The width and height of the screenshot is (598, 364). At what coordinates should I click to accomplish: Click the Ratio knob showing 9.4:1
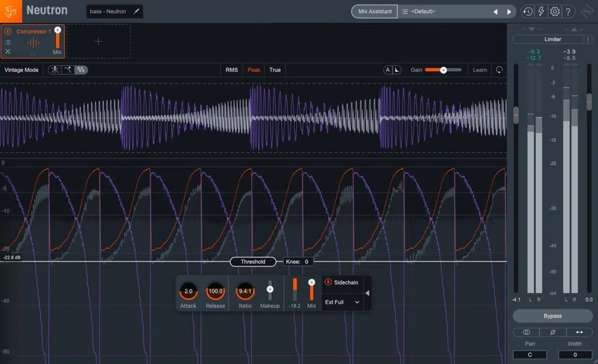[245, 291]
